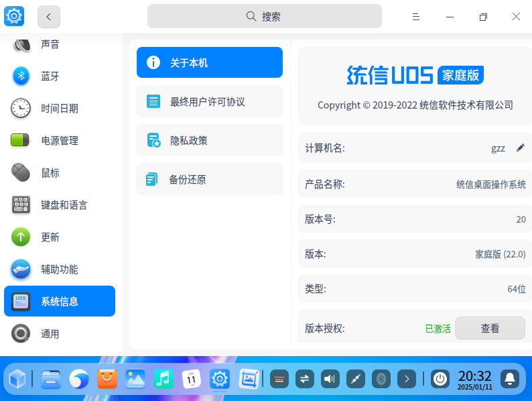Select 电源管理 battery icon
Screen dimensions: 532x401
[x=21, y=140]
